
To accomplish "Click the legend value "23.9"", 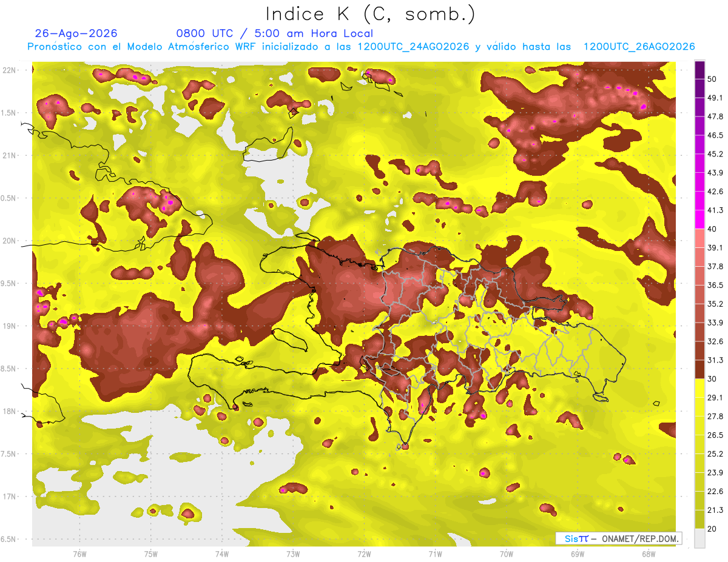I will coord(716,472).
